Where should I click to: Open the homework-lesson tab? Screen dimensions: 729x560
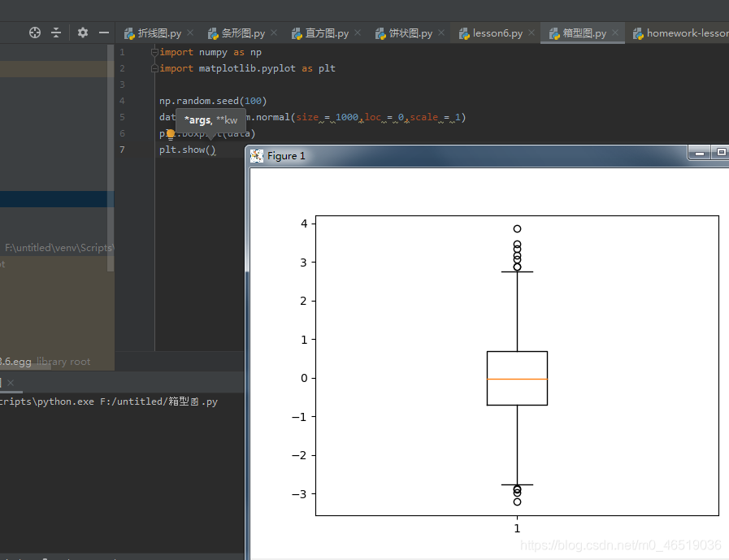point(681,33)
